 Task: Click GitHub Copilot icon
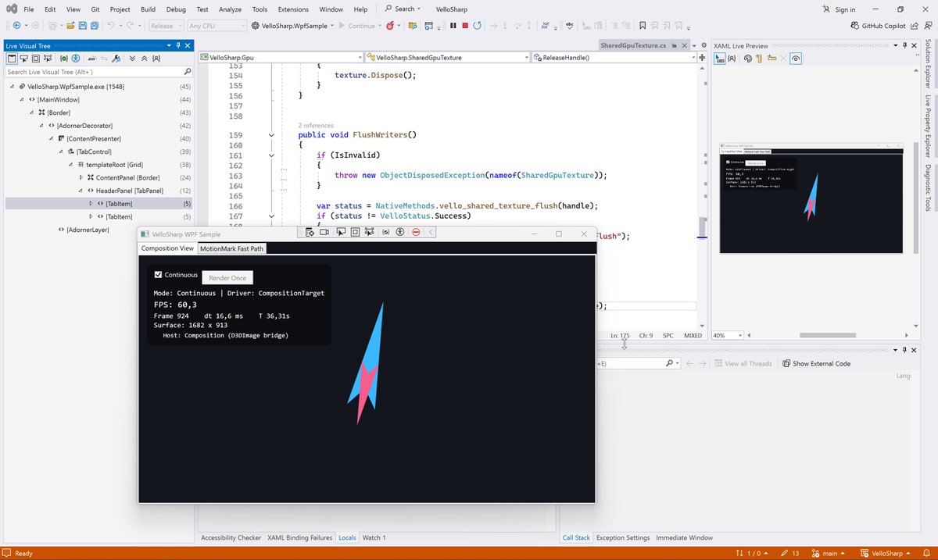854,26
